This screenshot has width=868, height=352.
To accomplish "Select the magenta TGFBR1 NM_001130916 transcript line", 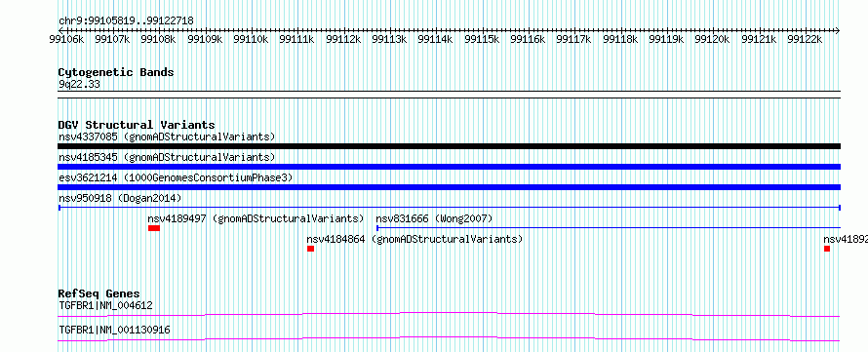I will pos(449,338).
